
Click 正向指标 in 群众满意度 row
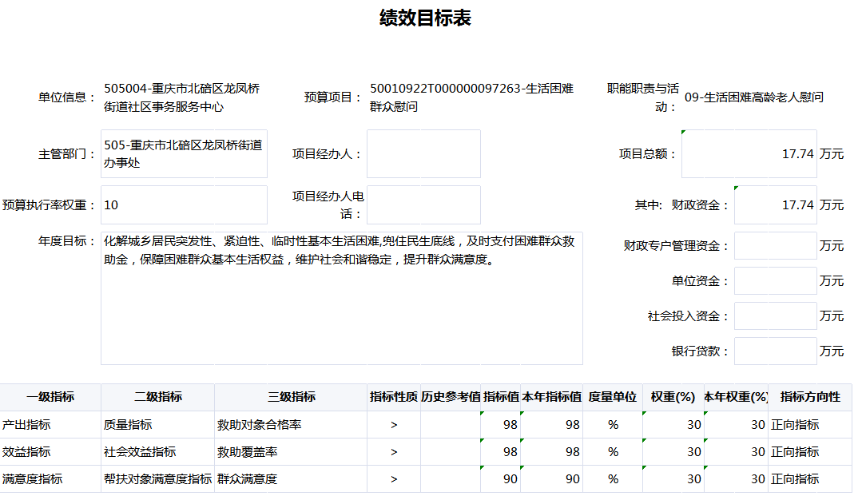tap(810, 478)
